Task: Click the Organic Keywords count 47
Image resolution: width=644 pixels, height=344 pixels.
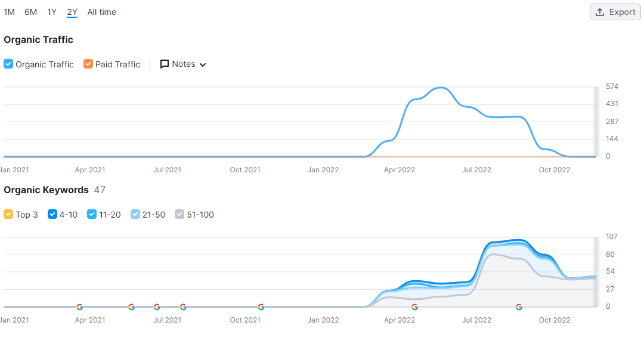Action: coord(100,190)
